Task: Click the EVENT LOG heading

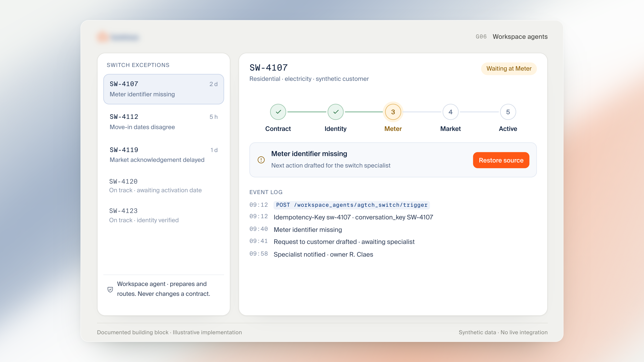Action: coord(266,192)
